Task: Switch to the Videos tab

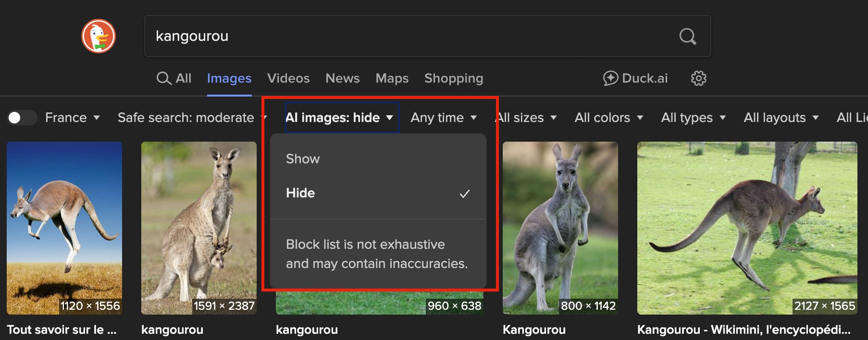Action: coord(288,78)
